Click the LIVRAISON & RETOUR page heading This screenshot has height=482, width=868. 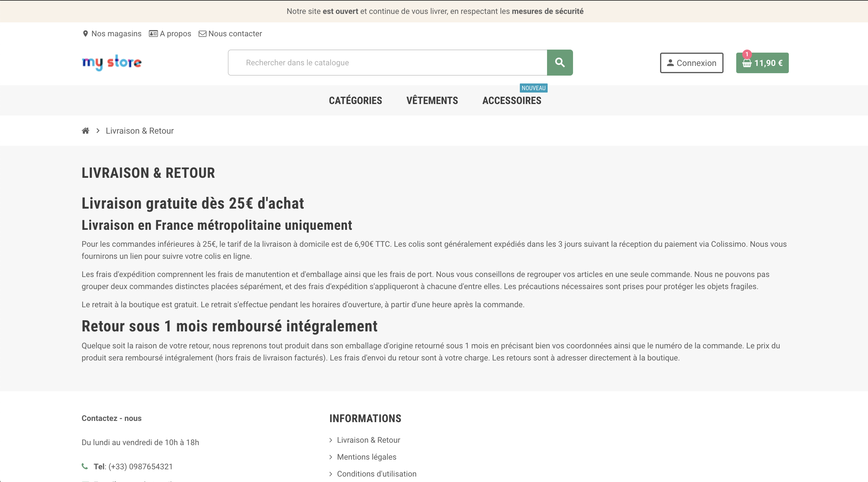coord(148,173)
